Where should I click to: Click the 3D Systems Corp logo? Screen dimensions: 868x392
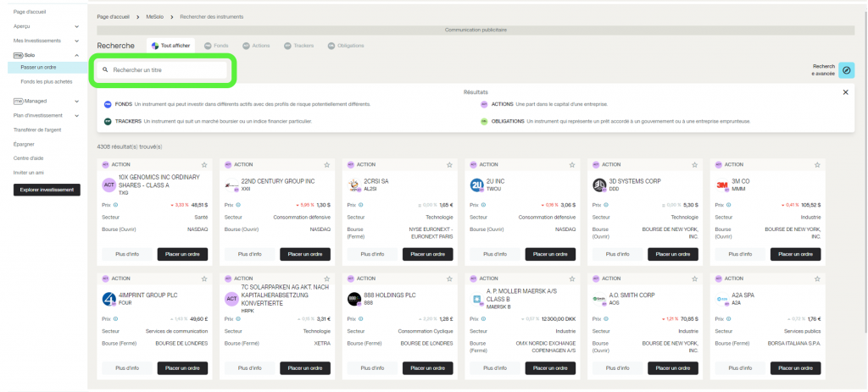[x=599, y=185]
